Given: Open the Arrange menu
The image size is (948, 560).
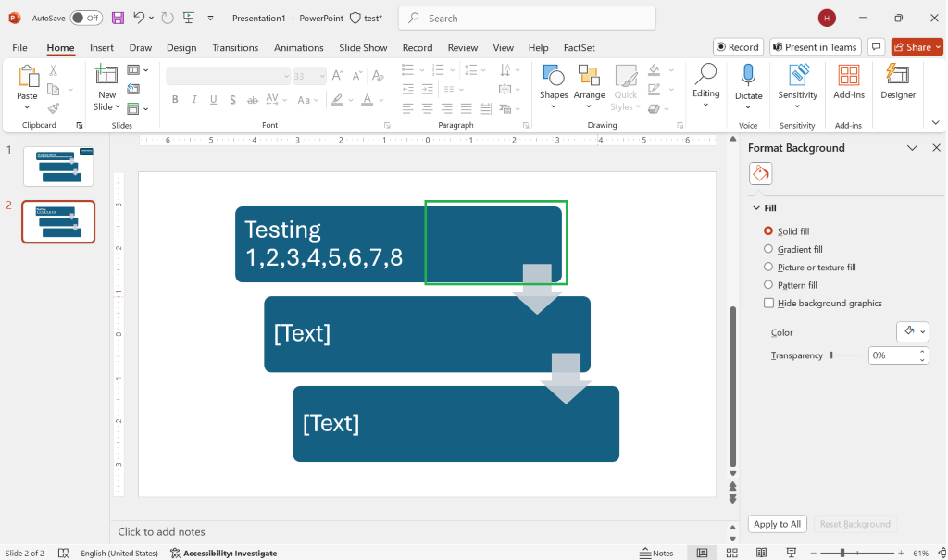Looking at the screenshot, I should tap(589, 87).
